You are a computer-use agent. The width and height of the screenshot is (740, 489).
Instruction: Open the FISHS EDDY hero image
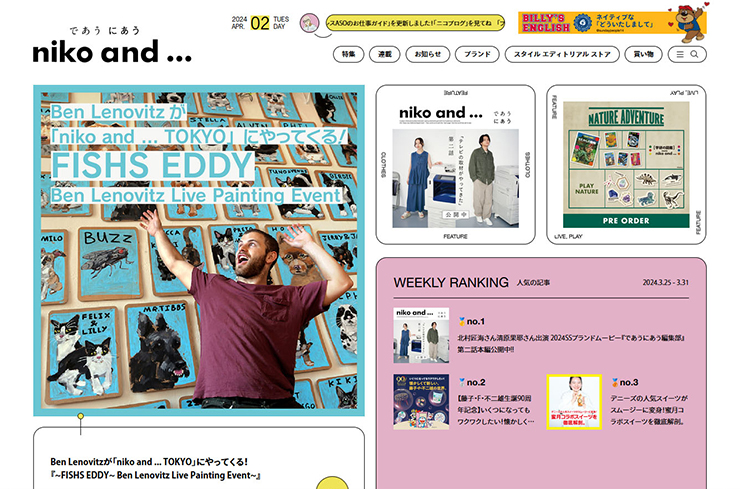click(199, 251)
